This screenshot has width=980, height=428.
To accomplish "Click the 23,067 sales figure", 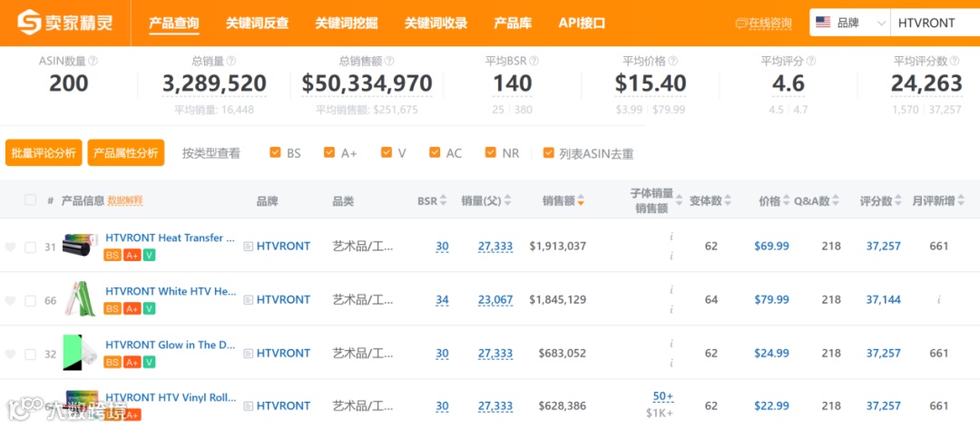I will [x=495, y=300].
